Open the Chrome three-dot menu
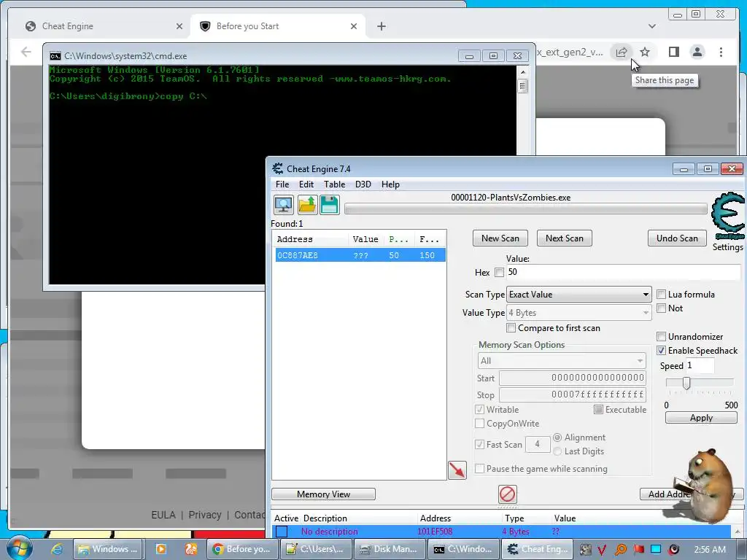The width and height of the screenshot is (747, 560). (x=721, y=52)
